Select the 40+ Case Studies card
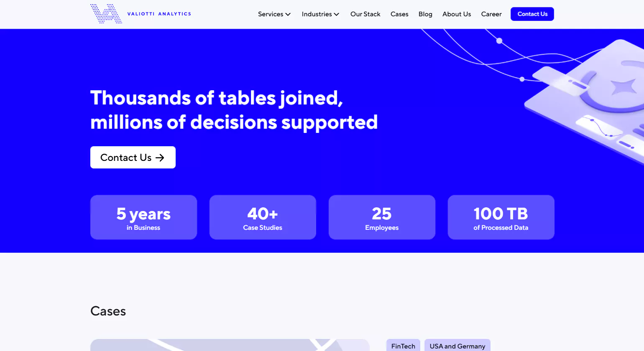This screenshot has height=351, width=644. click(x=263, y=217)
